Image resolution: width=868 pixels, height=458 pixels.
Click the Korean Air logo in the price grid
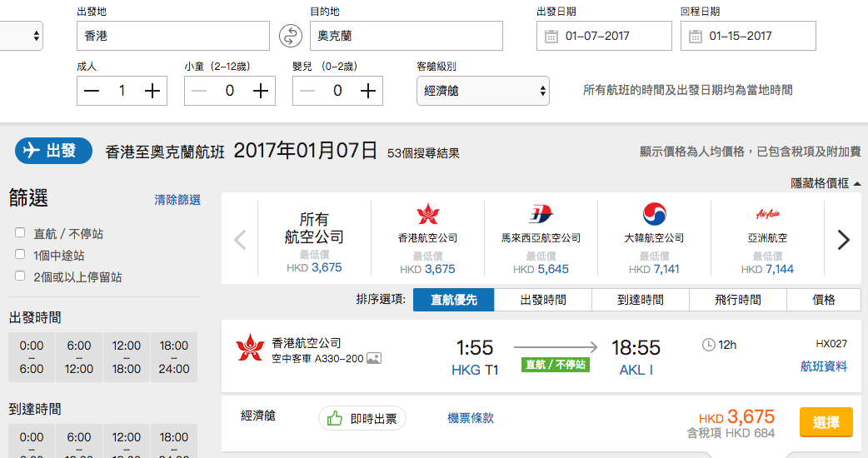click(x=654, y=214)
